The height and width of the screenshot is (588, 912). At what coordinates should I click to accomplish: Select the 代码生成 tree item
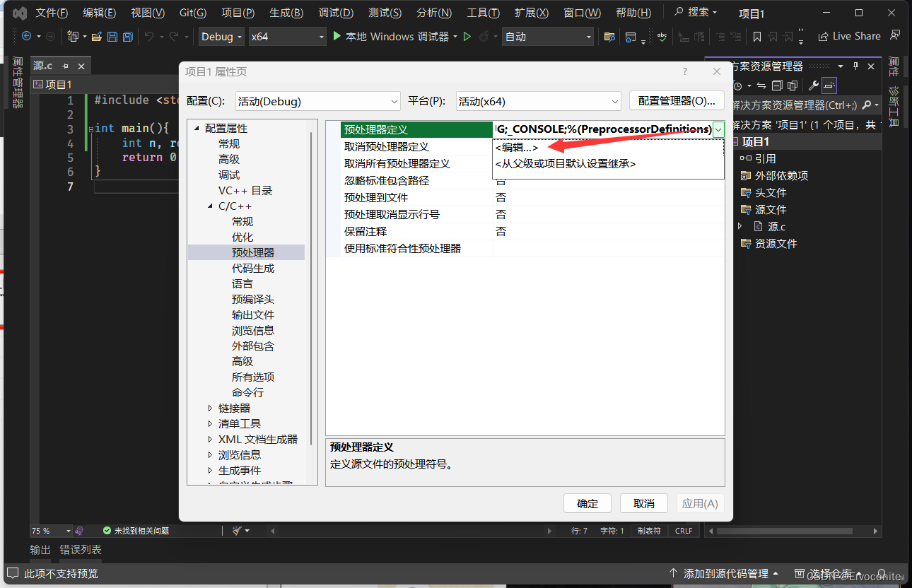[253, 269]
